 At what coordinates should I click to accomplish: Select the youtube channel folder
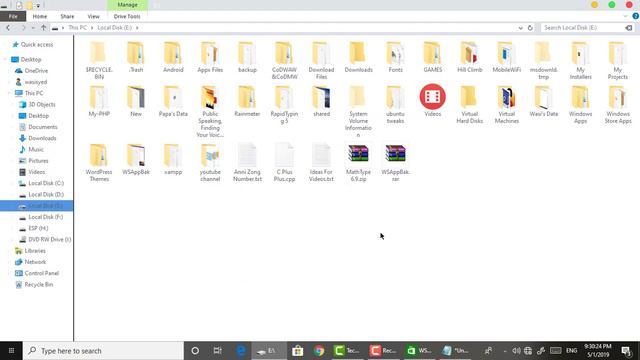point(210,163)
